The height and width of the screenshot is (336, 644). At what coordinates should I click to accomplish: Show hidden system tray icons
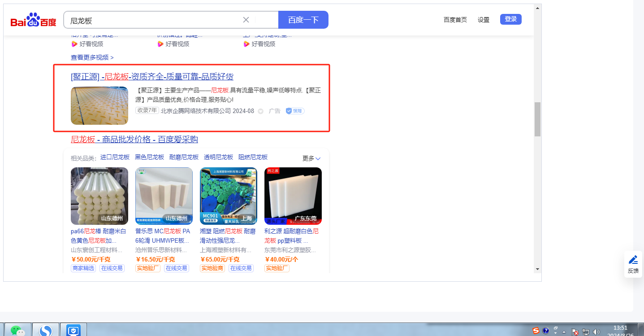point(564,332)
